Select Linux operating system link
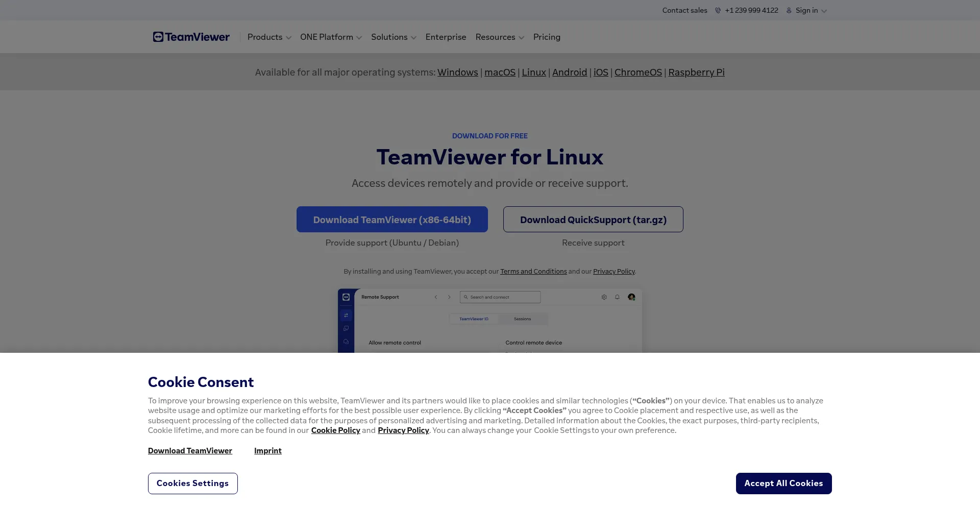 [534, 73]
